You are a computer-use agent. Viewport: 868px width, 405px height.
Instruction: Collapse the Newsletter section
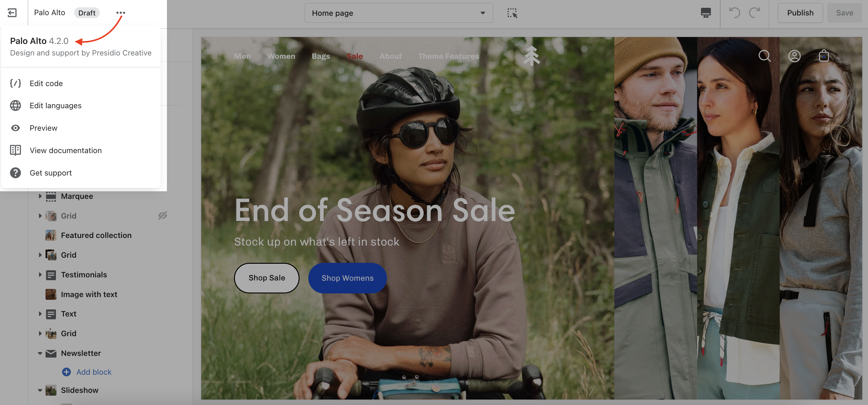[x=40, y=353]
